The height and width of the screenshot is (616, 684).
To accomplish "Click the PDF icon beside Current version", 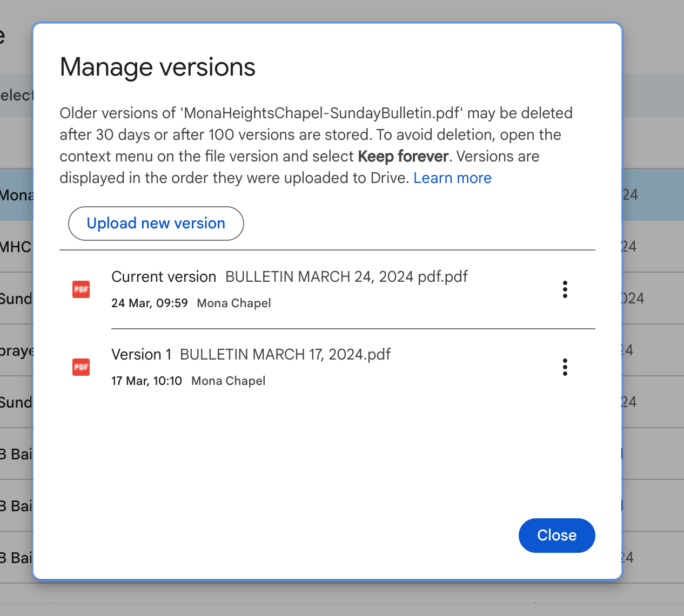I will tap(81, 289).
